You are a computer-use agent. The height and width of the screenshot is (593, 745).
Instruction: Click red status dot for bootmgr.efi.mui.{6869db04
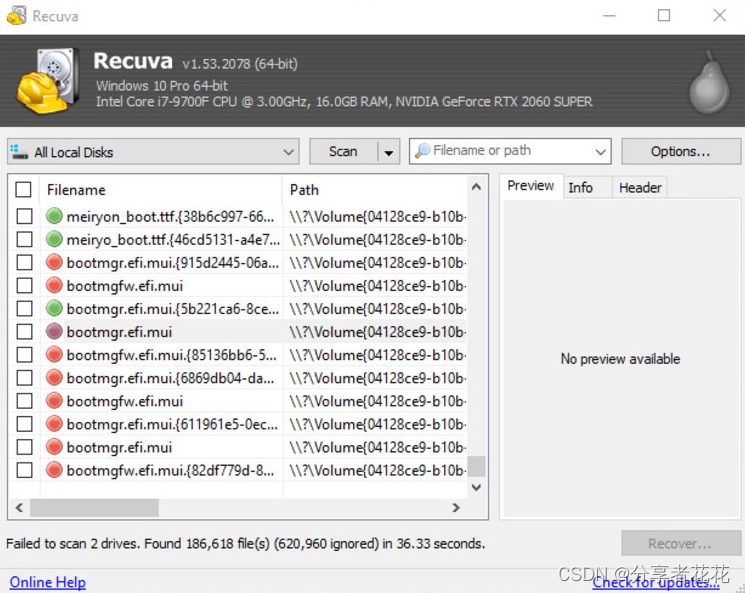(x=54, y=378)
